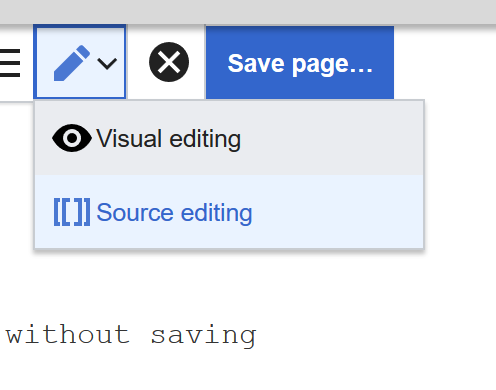Toggle the highlighted edit mode switcher button
Image resolution: width=496 pixels, height=390 pixels.
(80, 62)
